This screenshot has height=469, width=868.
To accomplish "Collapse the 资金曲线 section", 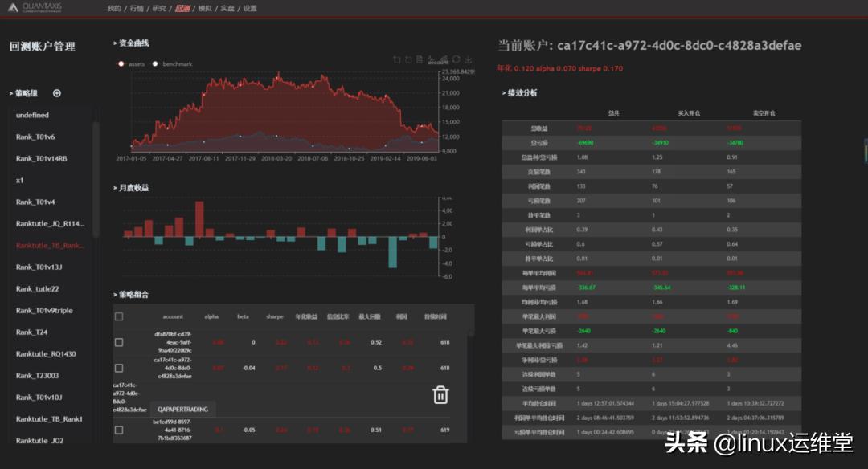I will point(131,43).
